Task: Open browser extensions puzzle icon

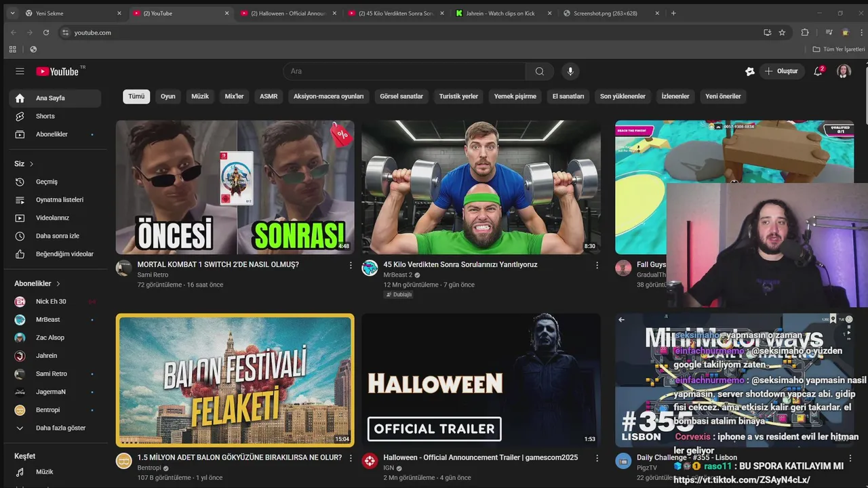Action: [805, 33]
